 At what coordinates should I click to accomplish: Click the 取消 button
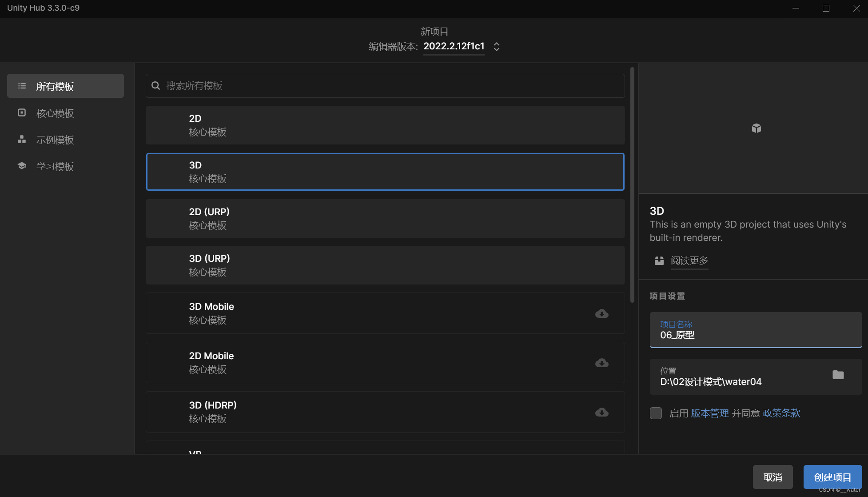coord(773,477)
